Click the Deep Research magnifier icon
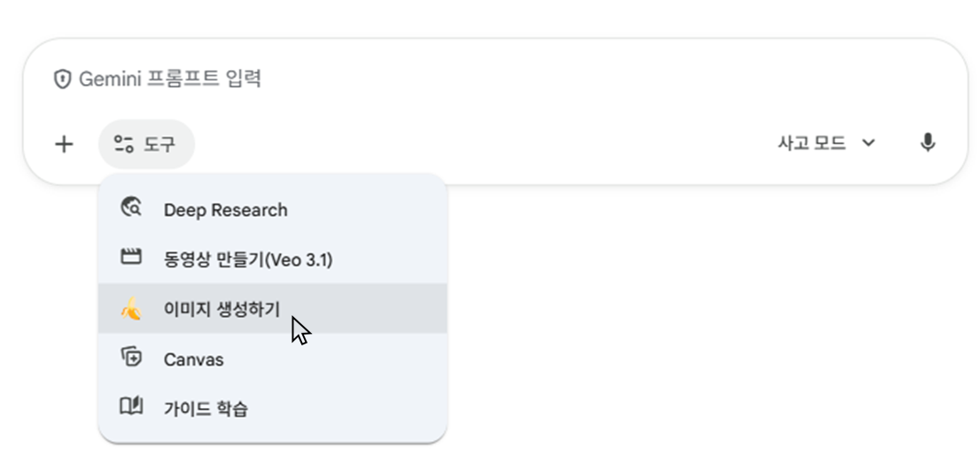This screenshot has width=980, height=464. [x=131, y=209]
